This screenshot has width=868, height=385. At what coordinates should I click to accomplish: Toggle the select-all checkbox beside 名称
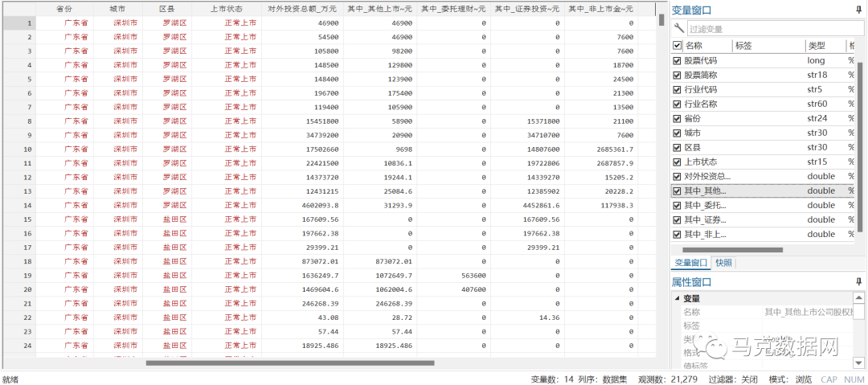[677, 46]
